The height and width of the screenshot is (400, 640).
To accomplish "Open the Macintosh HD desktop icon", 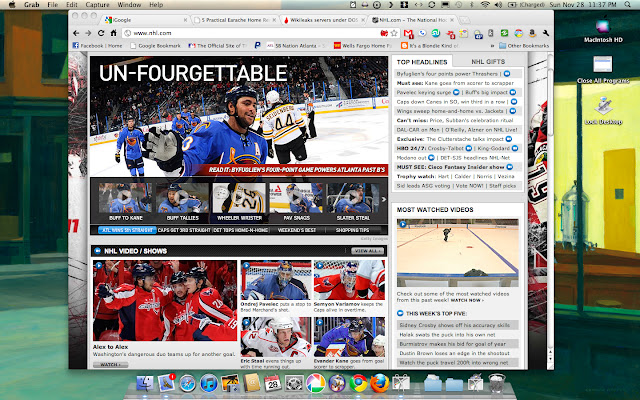I will (603, 31).
